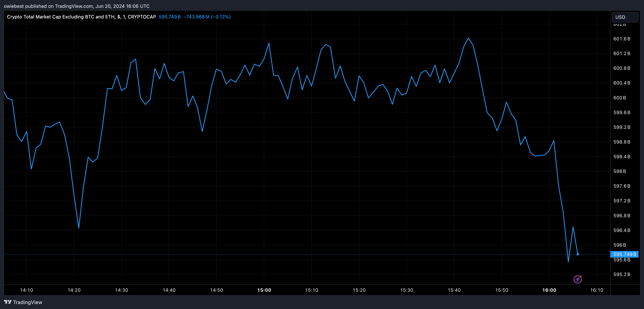Click the blue last-price dot on the line

[x=578, y=254]
